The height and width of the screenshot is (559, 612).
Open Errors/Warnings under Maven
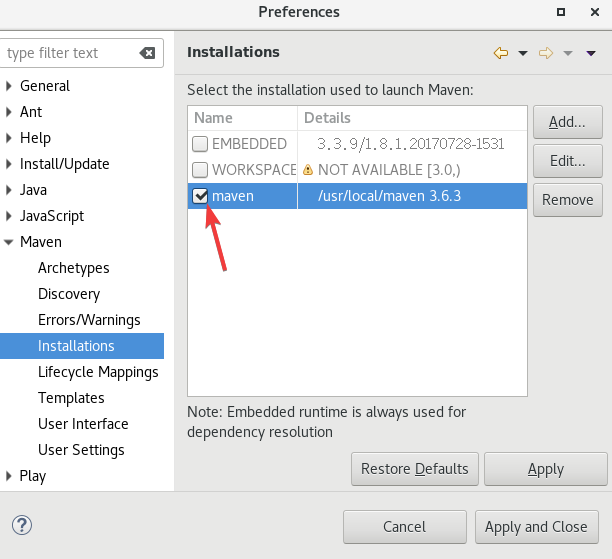tap(89, 320)
